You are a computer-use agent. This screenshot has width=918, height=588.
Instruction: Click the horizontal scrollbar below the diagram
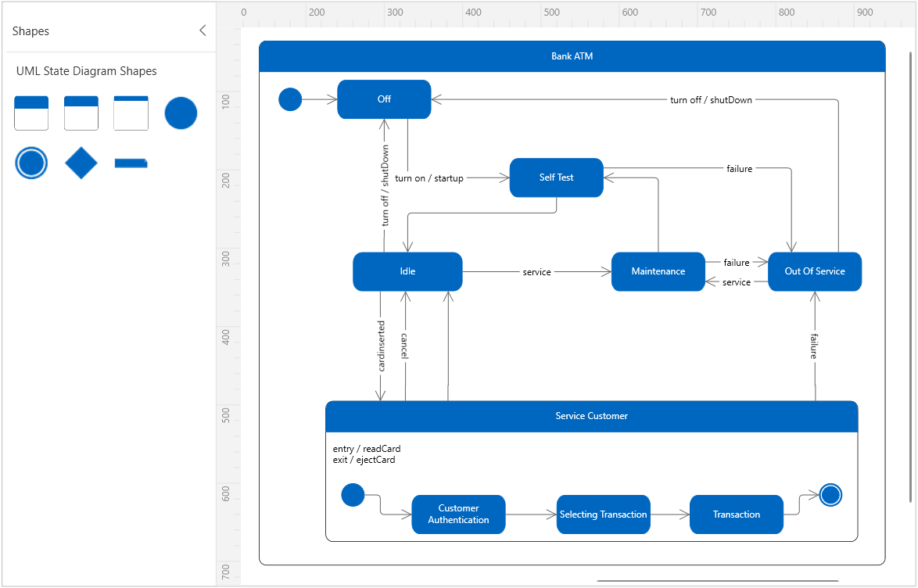[717, 581]
